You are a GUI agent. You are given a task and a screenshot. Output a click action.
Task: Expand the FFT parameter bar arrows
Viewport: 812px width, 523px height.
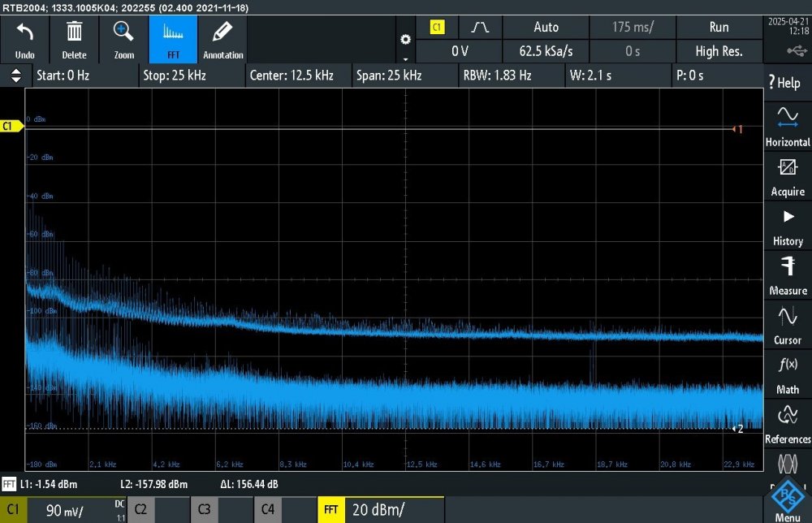(15, 76)
